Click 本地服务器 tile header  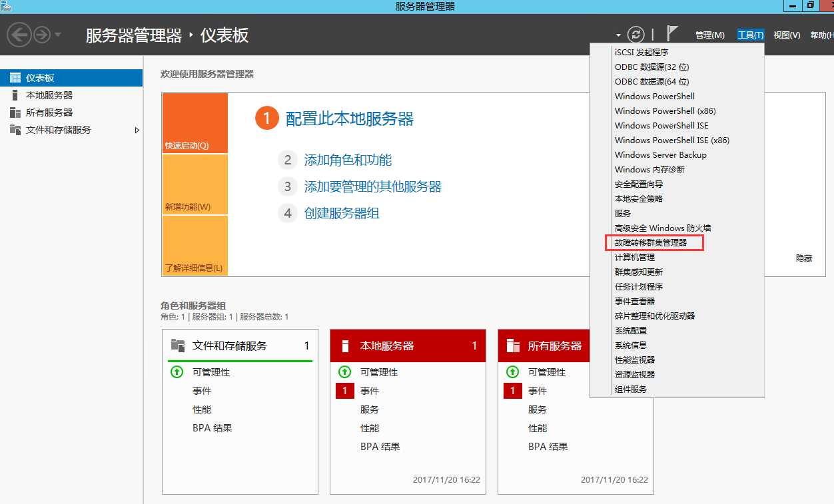(408, 346)
